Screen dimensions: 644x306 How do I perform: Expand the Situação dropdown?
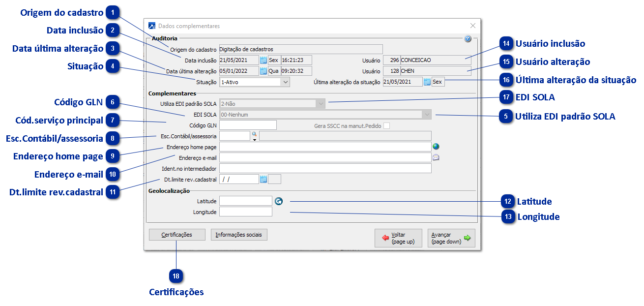(x=285, y=82)
